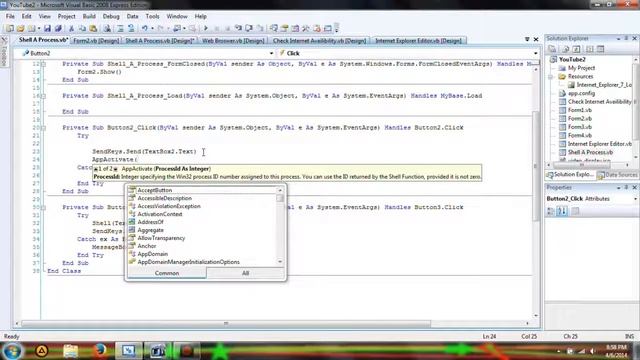This screenshot has width=640, height=360.
Task: Open the Error List toolbar icon
Action: click(317, 29)
